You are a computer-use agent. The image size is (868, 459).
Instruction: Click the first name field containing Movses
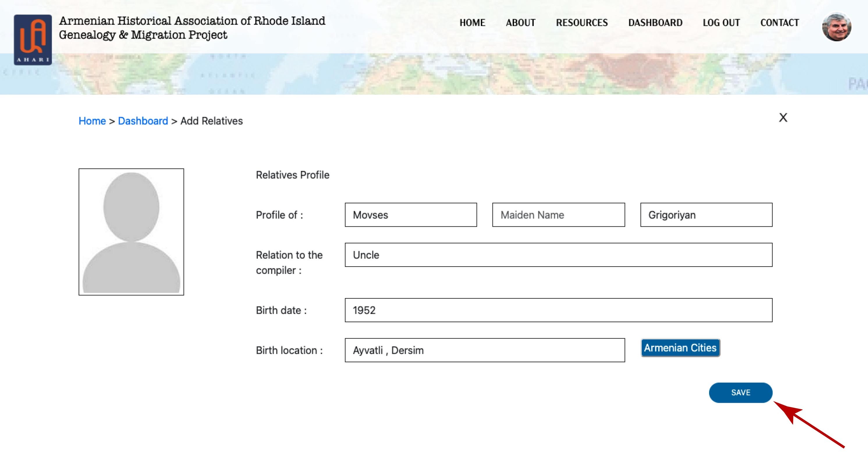click(x=410, y=215)
